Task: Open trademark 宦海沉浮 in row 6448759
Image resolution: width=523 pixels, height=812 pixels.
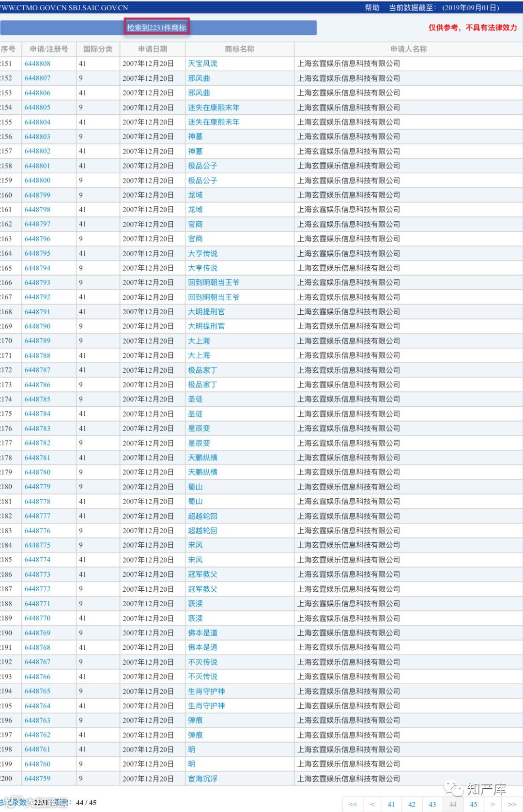Action: click(203, 779)
